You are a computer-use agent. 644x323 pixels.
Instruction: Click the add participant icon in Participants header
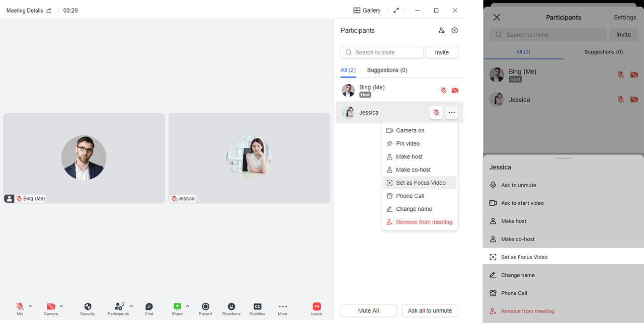(x=441, y=30)
